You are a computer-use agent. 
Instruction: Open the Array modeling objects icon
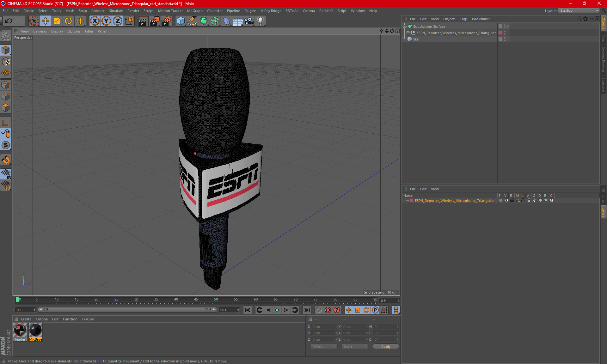pyautogui.click(x=215, y=21)
